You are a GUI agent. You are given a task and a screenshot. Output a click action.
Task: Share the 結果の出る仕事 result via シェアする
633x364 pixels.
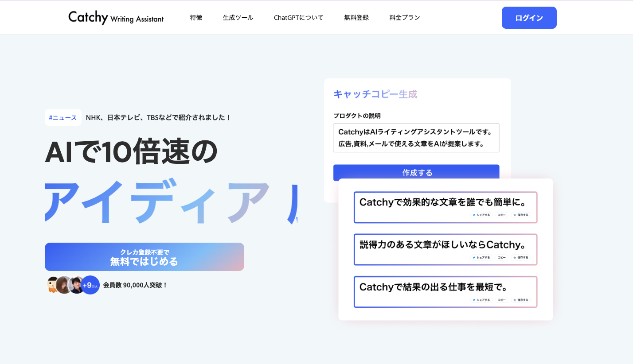[x=481, y=300]
